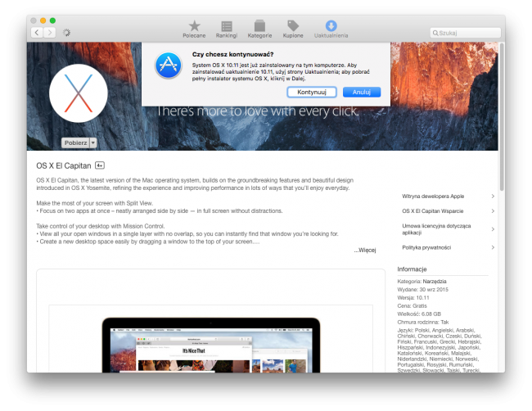The image size is (532, 411).
Task: Click the OS X El Capitan logo
Action: pos(79,93)
